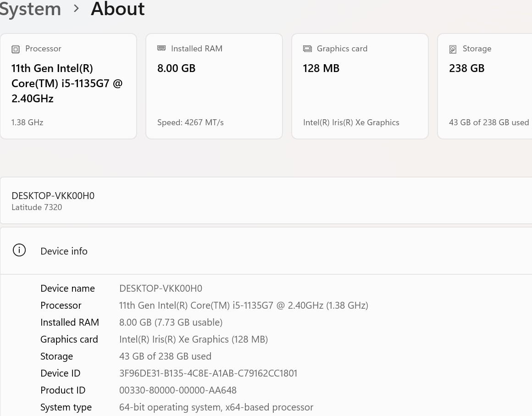Click the Device ID label
The width and height of the screenshot is (532, 416).
point(61,373)
